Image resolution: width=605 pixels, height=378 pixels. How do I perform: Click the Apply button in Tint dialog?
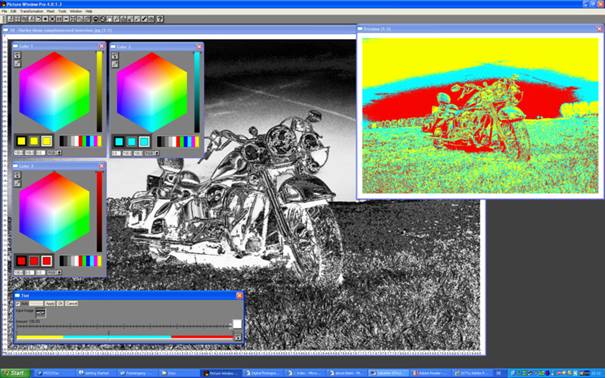[50, 304]
